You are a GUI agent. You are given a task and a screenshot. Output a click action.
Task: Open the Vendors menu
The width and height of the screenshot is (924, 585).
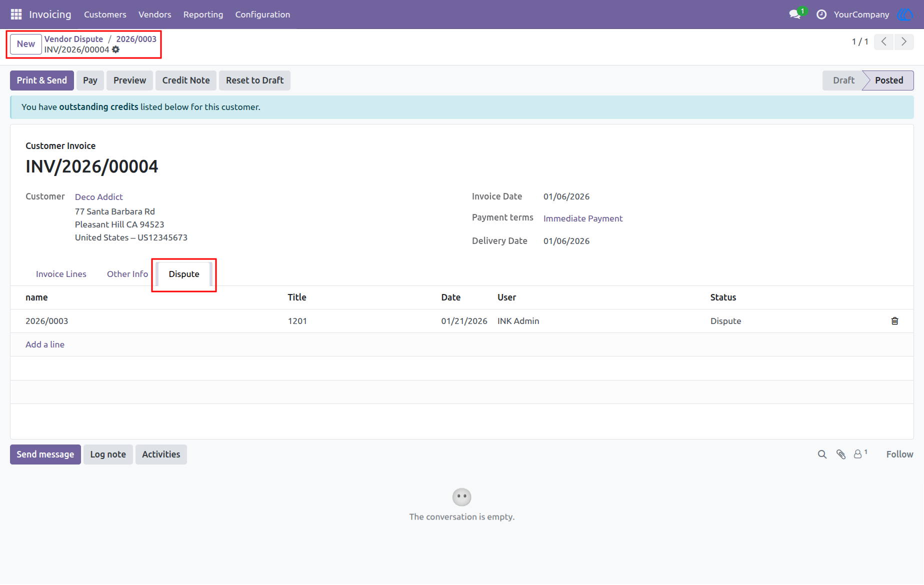pos(155,14)
